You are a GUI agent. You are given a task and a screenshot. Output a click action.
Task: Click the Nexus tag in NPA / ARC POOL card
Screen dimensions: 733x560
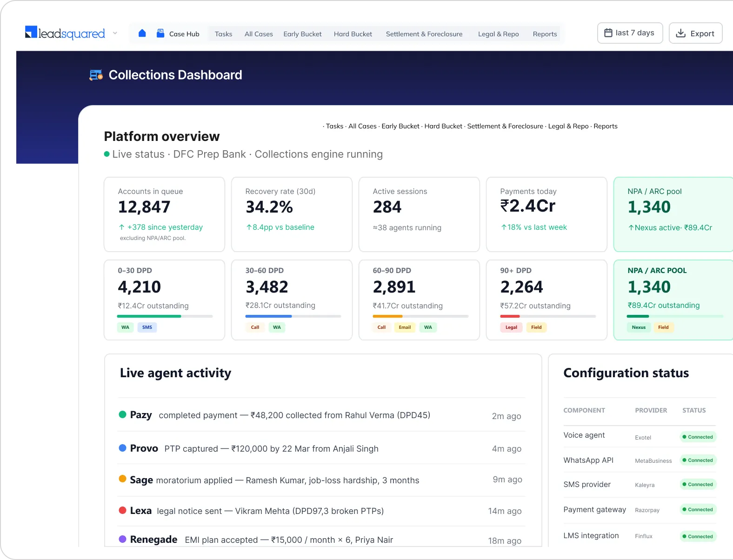[x=639, y=327]
